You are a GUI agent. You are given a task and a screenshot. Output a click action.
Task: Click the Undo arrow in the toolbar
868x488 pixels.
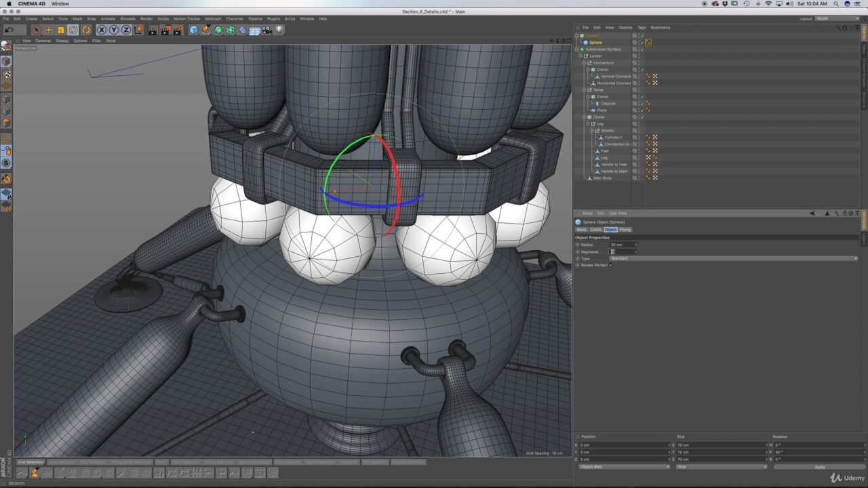pyautogui.click(x=10, y=30)
